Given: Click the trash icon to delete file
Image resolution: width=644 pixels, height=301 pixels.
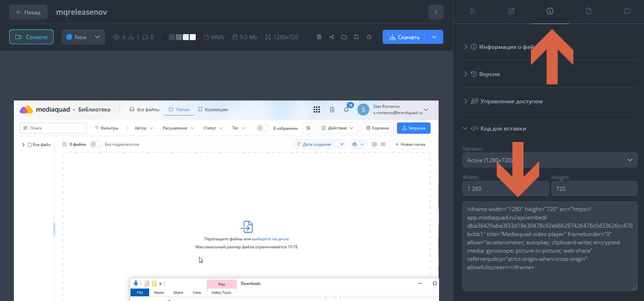Looking at the screenshot, I should click(x=319, y=37).
